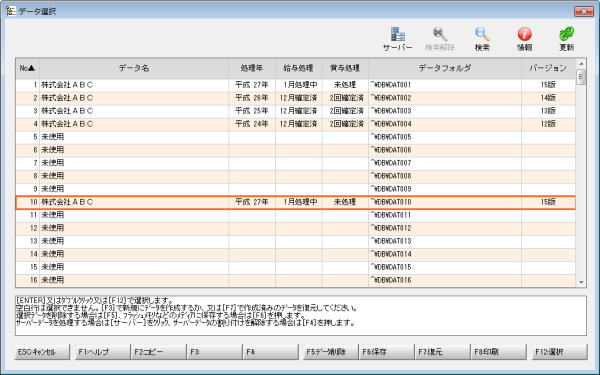Select row 4 株式会社ABC
600x375 pixels.
tap(295, 124)
